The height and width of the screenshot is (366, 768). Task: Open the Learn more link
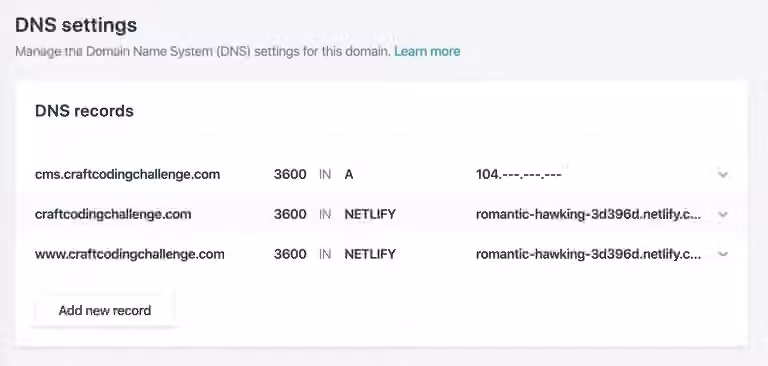coord(427,51)
